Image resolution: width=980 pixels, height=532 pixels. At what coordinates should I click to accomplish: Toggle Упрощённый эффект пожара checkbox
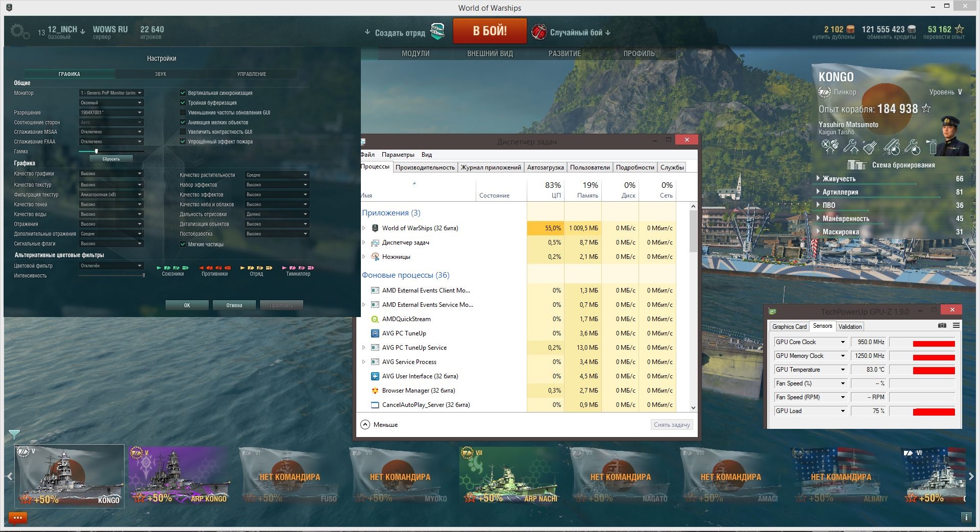coord(183,141)
